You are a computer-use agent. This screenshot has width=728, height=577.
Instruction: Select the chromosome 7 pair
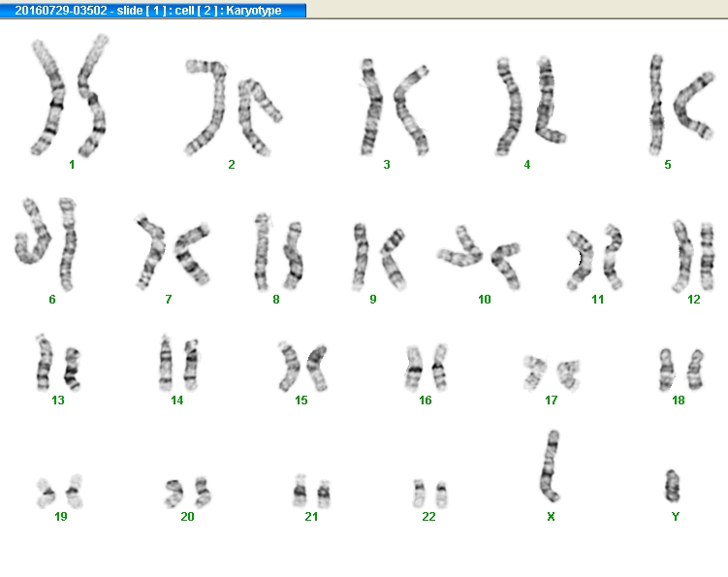(173, 252)
